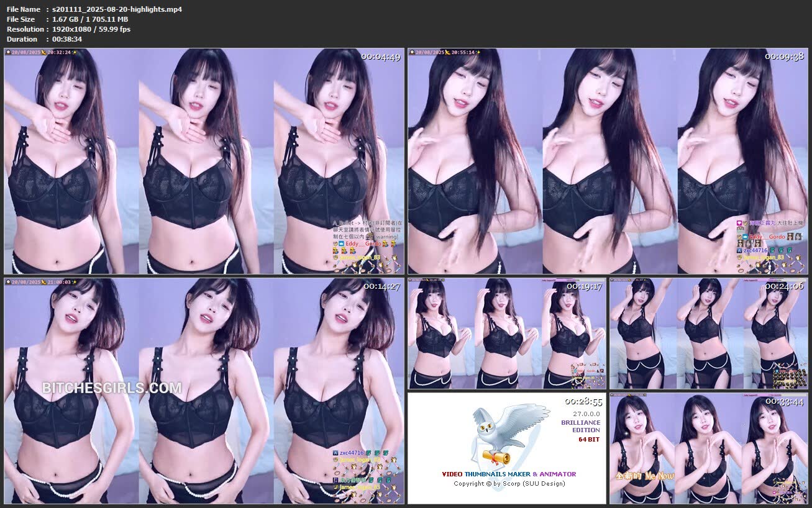Image resolution: width=812 pixels, height=508 pixels.
Task: Open the thumbnail stamped 00:24:06
Action: coord(708,333)
